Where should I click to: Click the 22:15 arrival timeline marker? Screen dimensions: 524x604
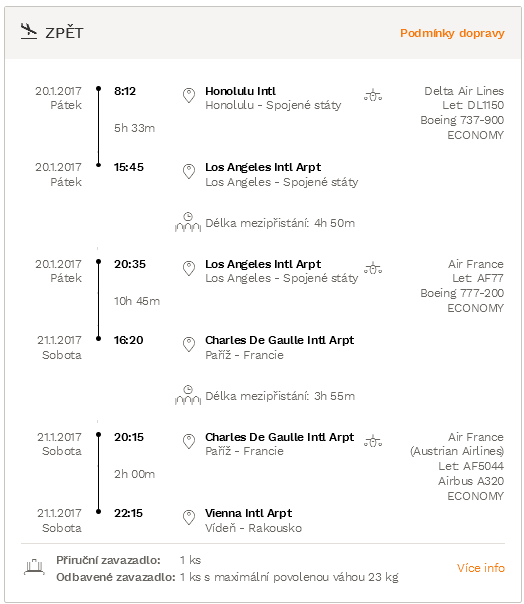[99, 512]
